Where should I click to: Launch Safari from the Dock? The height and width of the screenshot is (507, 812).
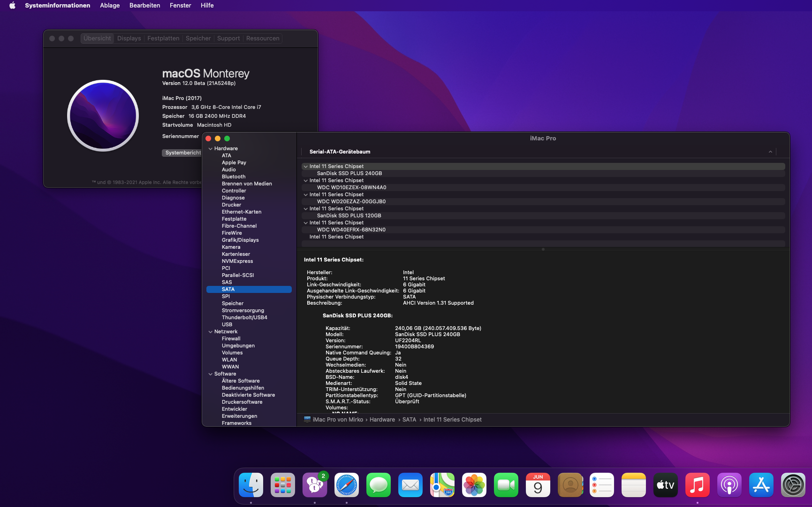(x=347, y=485)
